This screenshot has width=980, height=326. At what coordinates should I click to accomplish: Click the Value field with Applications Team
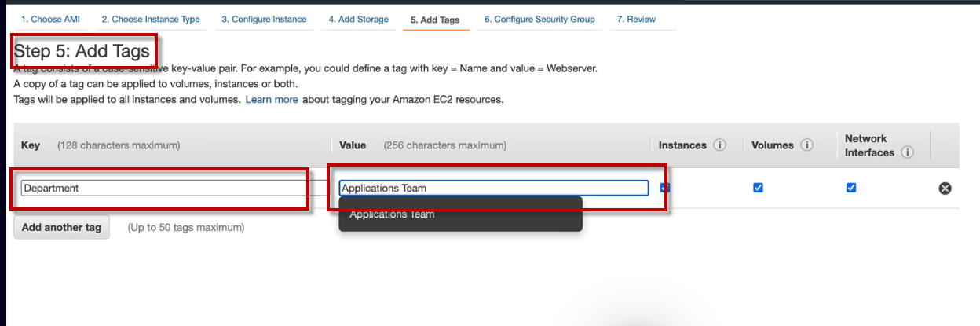pyautogui.click(x=493, y=188)
